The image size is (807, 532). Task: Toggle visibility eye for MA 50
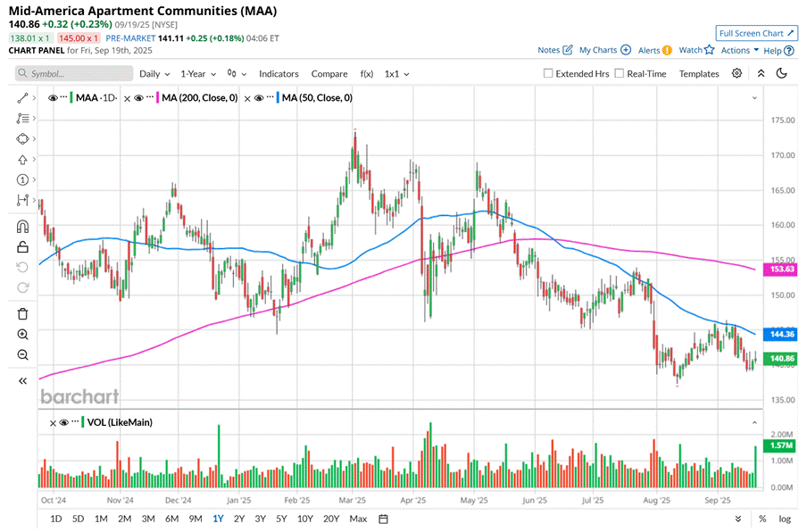(259, 98)
